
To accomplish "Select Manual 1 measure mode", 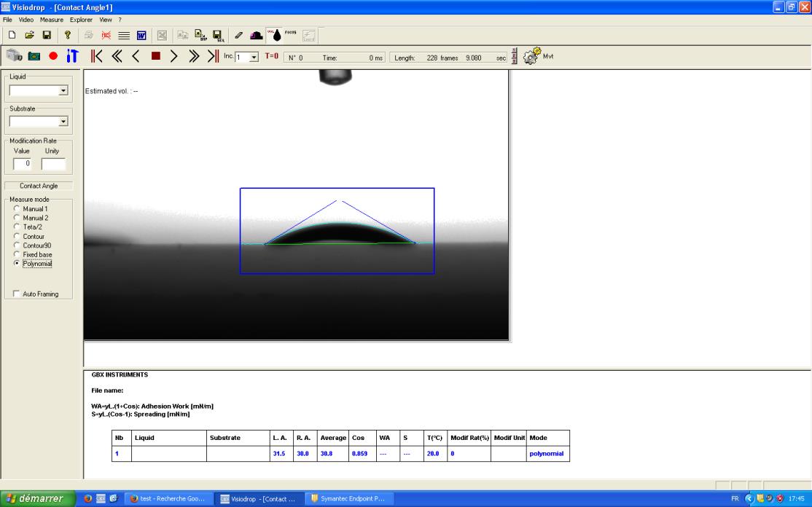I will (x=17, y=208).
